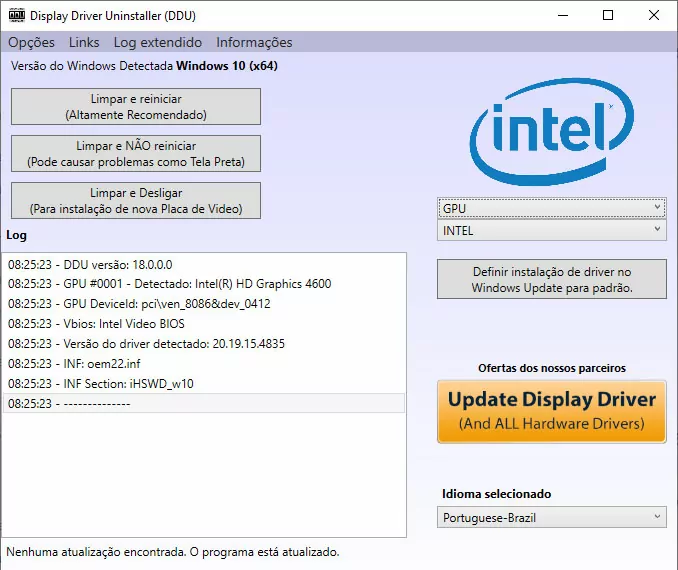This screenshot has height=570, width=678.
Task: Click Limpar e reiniciar button
Action: 136,106
